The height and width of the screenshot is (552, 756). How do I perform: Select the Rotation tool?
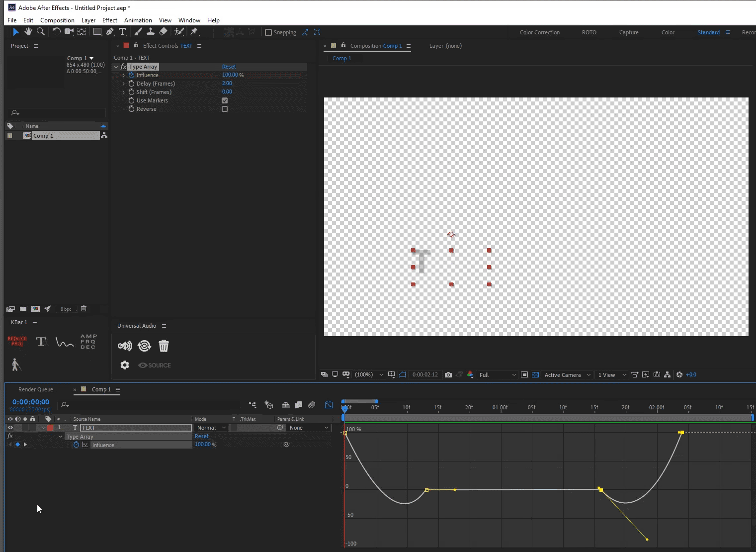pyautogui.click(x=57, y=32)
